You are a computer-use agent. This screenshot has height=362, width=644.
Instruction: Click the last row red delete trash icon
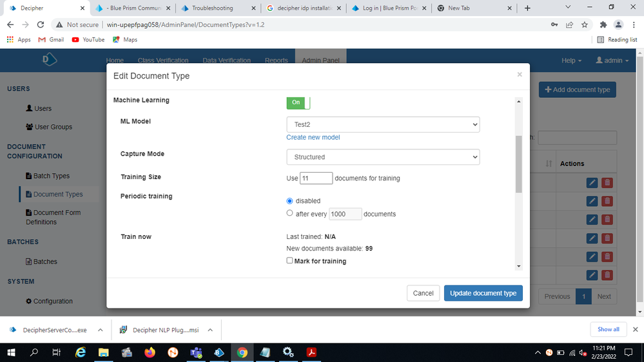[607, 275]
